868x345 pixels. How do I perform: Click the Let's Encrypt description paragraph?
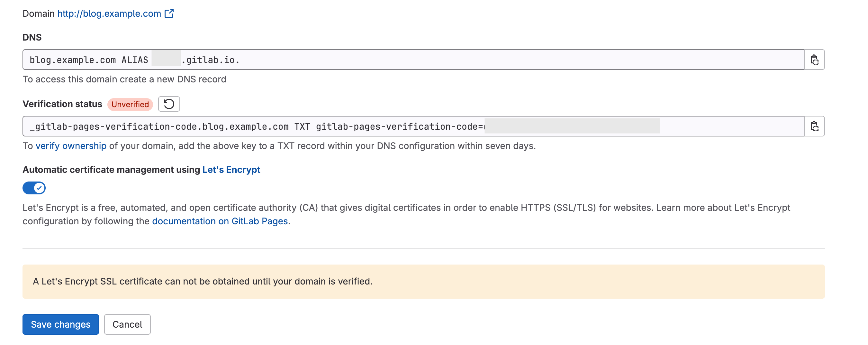click(337, 208)
